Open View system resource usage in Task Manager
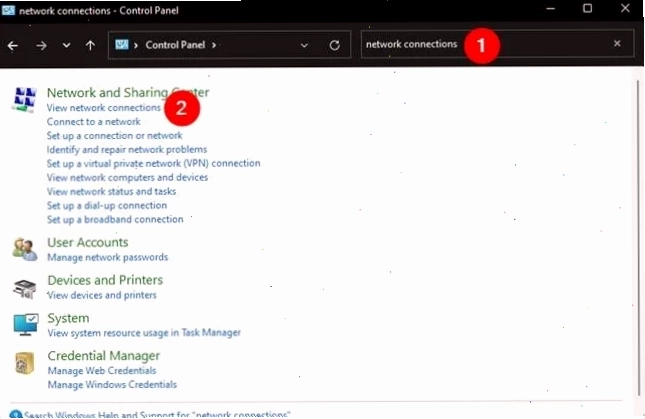This screenshot has height=419, width=645. pos(144,333)
